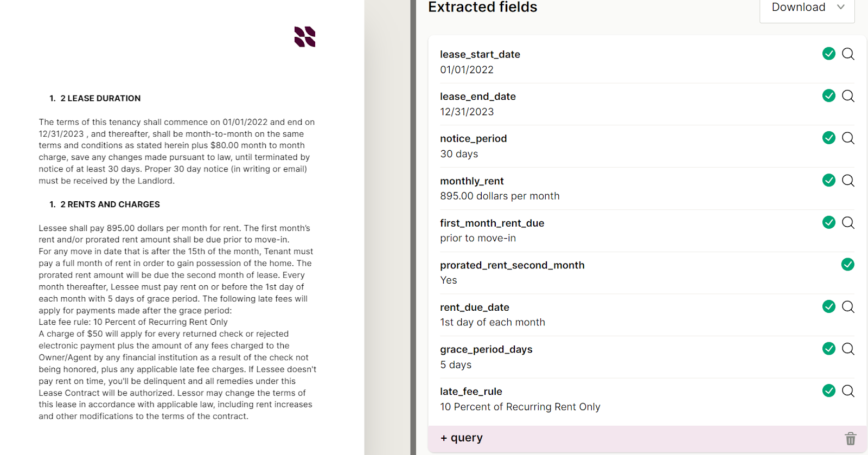Select the prorated_rent_second_month field name
Viewport: 868px width, 455px height.
tap(513, 265)
